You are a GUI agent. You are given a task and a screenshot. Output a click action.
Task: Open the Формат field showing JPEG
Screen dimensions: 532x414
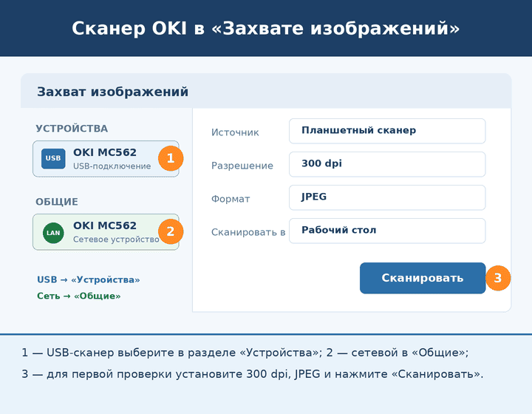(387, 197)
